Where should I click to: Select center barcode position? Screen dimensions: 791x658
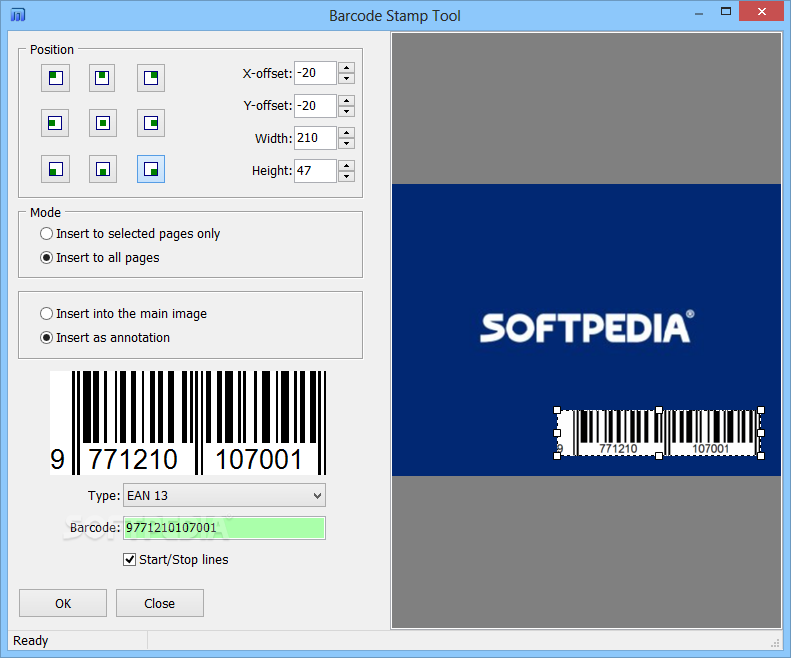[102, 123]
